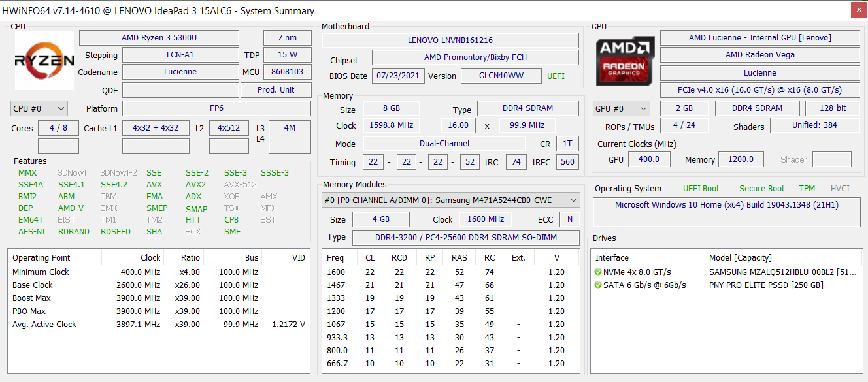The height and width of the screenshot is (382, 868).
Task: Select the DDR4-3200 / PC4-25600 type field
Action: (466, 238)
